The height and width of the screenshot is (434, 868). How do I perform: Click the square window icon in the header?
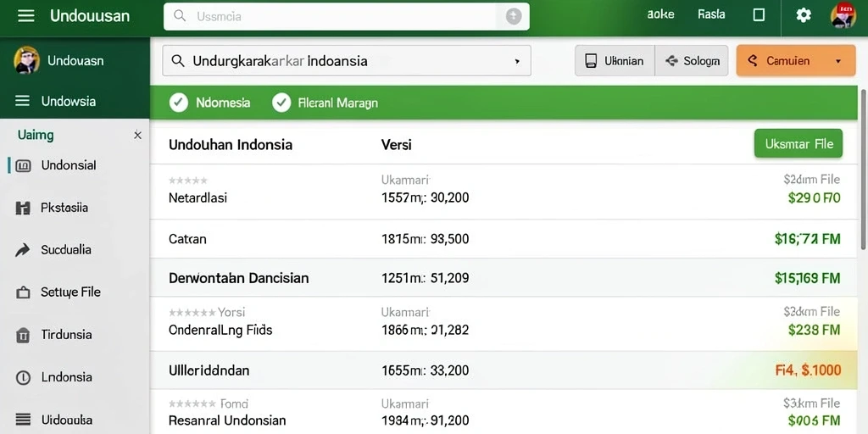click(x=759, y=15)
